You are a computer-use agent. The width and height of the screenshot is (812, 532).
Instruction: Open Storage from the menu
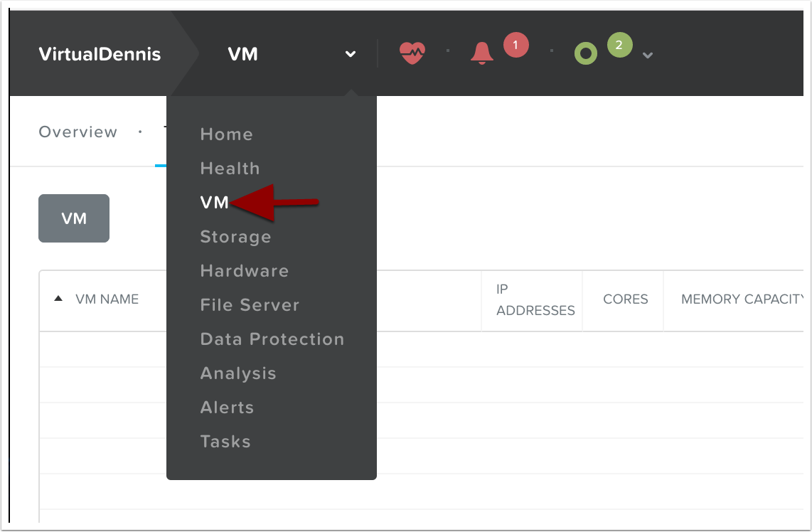(x=235, y=237)
